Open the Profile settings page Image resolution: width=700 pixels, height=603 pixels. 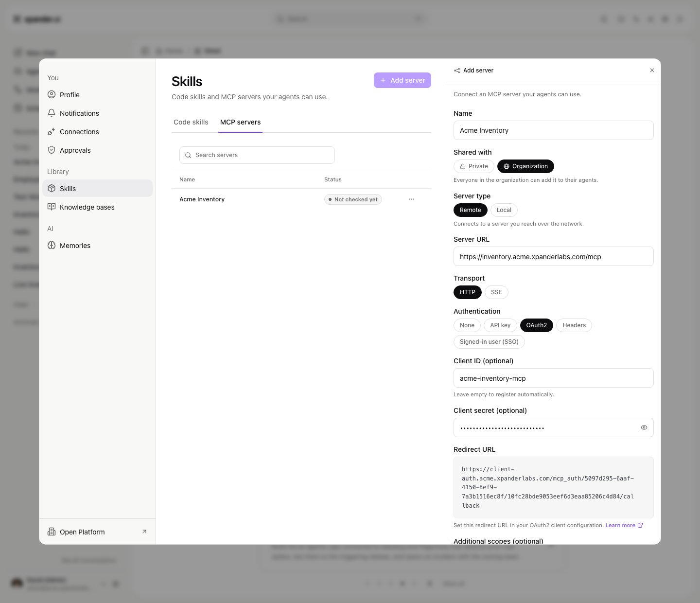click(97, 95)
